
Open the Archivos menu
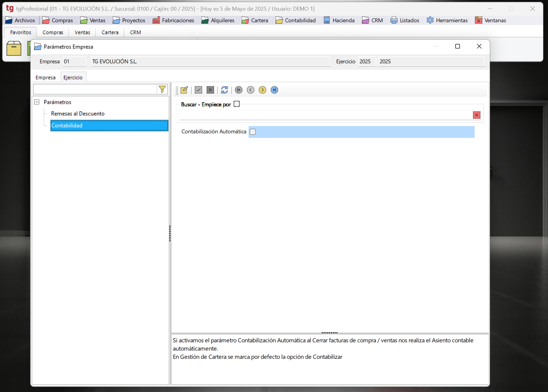coord(20,20)
